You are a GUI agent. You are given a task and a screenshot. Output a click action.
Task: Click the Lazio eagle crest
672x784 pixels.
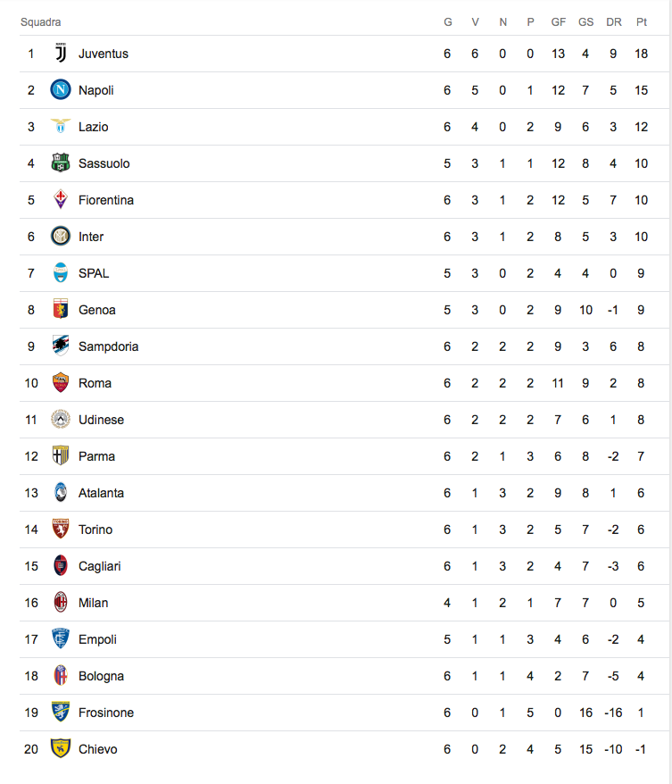tap(61, 126)
